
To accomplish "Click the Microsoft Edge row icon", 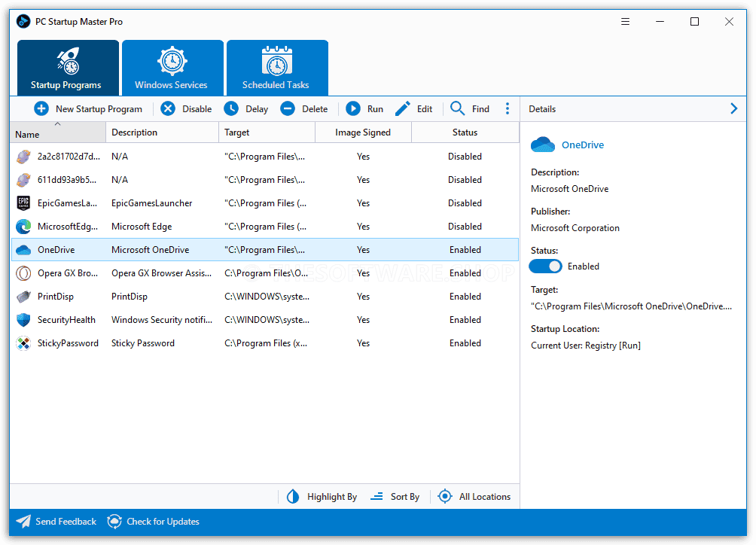I will click(23, 227).
